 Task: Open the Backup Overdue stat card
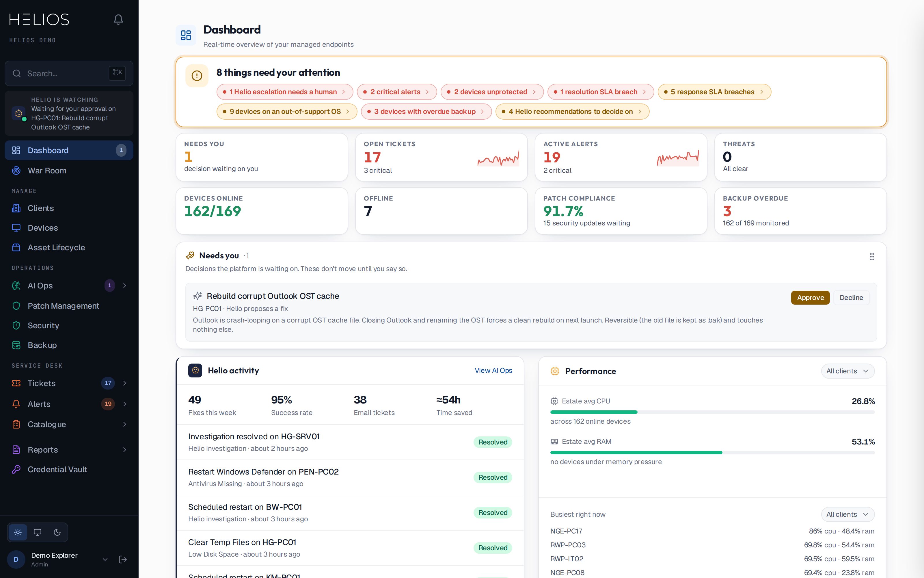click(x=800, y=211)
